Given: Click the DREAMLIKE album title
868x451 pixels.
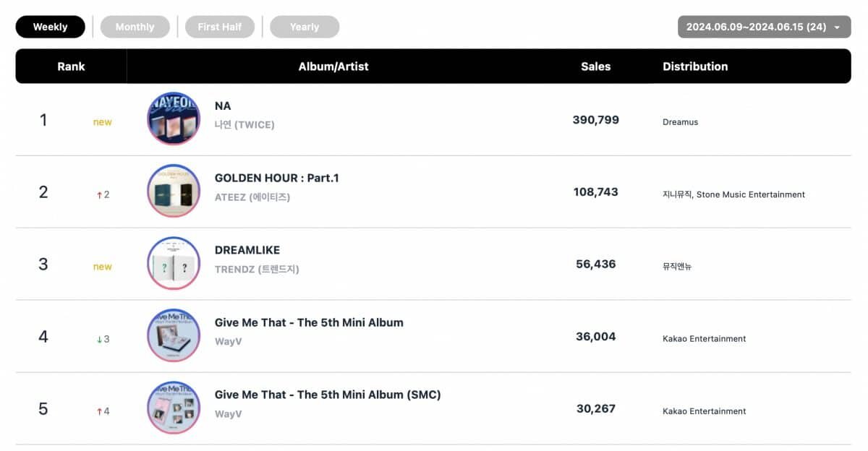Looking at the screenshot, I should (247, 250).
